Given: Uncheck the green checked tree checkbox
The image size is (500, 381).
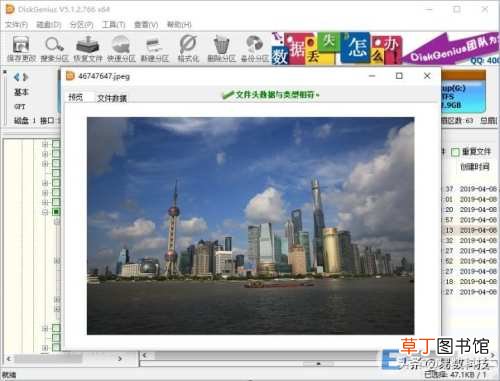Looking at the screenshot, I should (56, 212).
